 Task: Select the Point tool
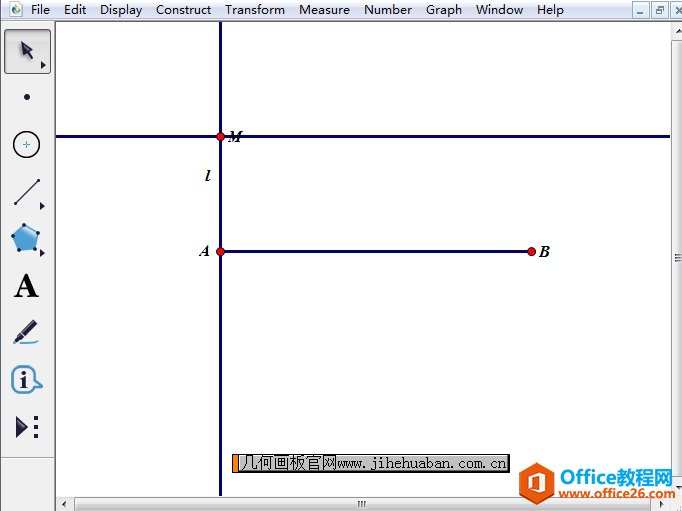click(x=27, y=97)
